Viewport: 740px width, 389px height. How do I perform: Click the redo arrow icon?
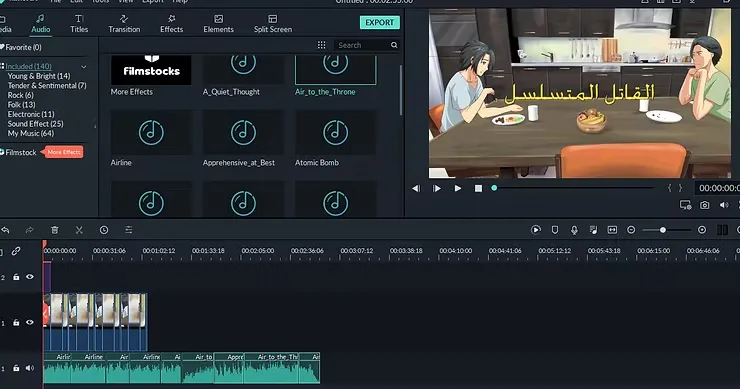(x=29, y=230)
